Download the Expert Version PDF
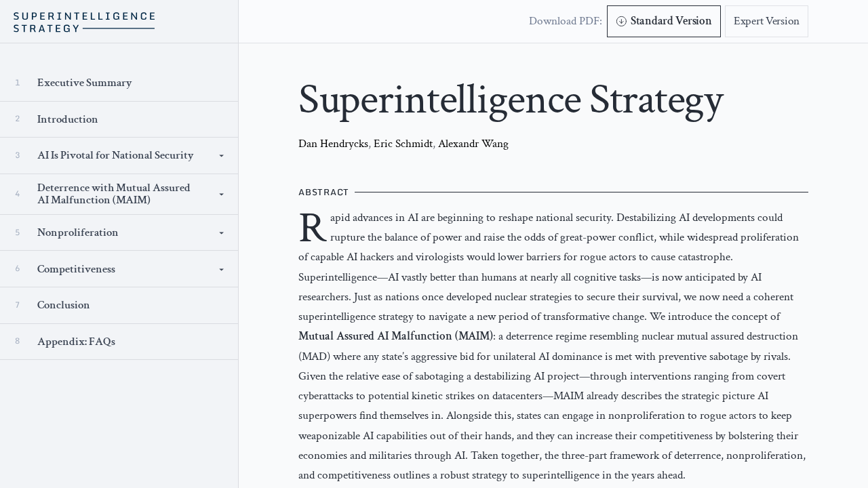 [766, 22]
